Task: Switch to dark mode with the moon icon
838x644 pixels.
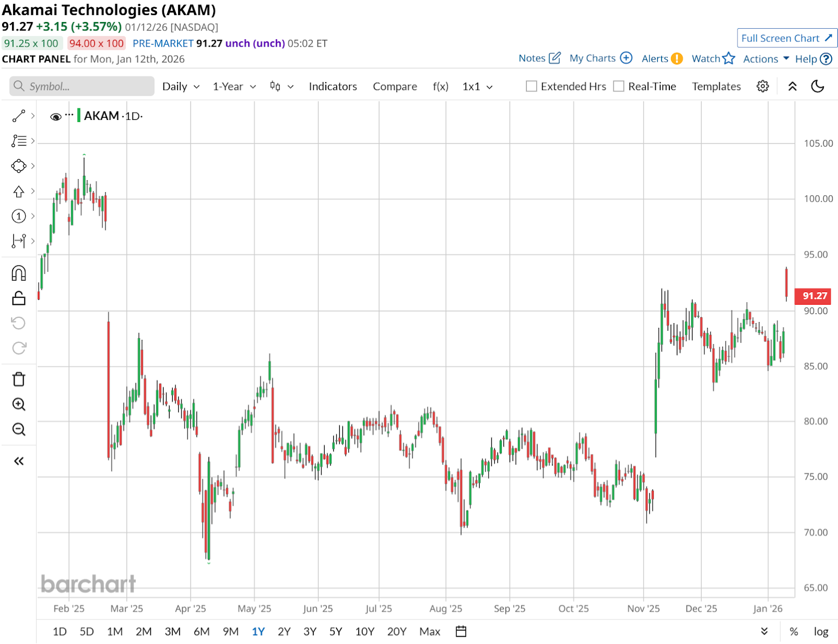Action: [x=818, y=86]
